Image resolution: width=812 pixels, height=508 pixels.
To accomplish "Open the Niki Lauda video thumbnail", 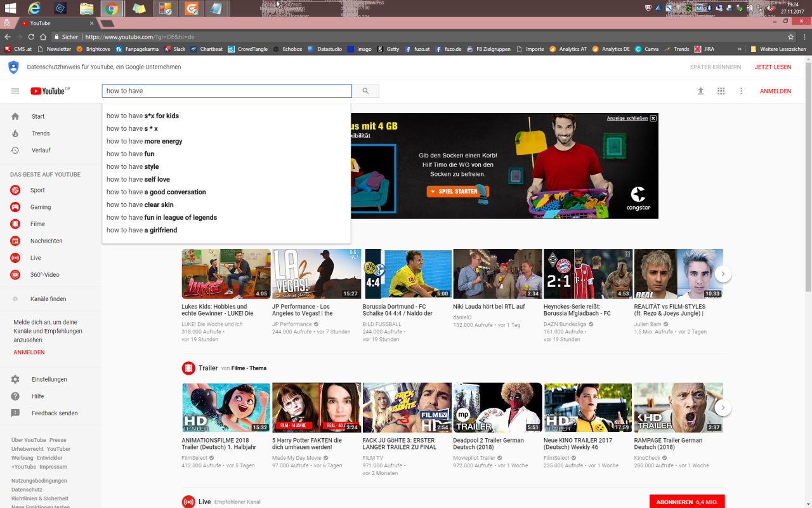I will (497, 274).
